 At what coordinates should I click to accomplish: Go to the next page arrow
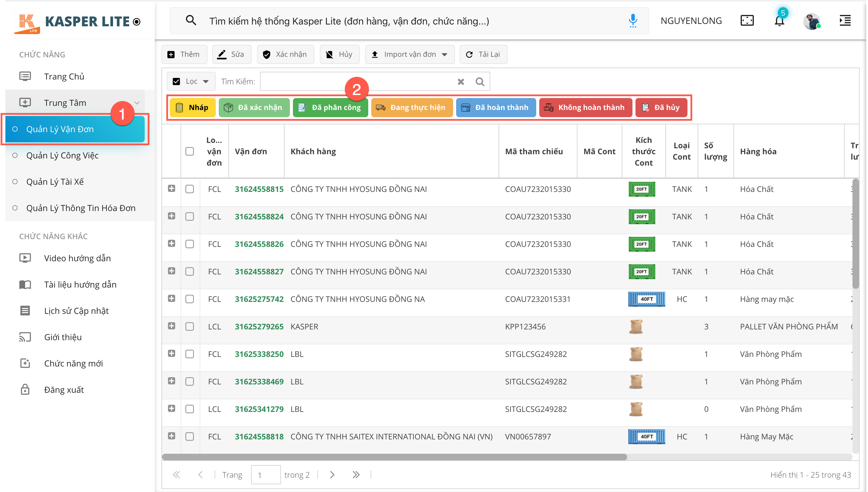click(x=332, y=474)
